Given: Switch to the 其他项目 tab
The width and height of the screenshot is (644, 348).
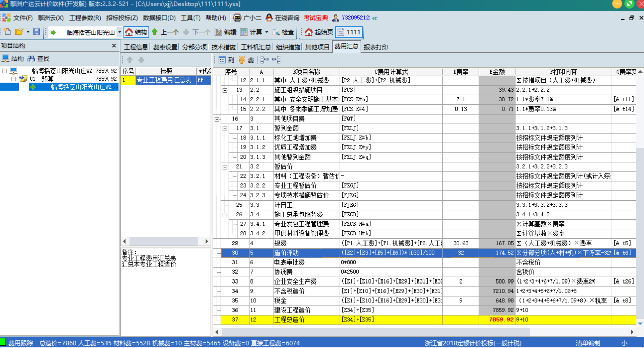Looking at the screenshot, I should tap(317, 47).
